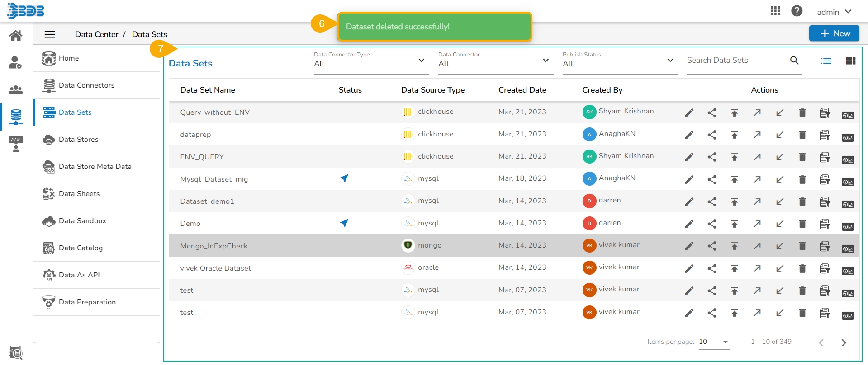Click the home icon in left rail
The width and height of the screenshot is (868, 365).
[x=16, y=36]
